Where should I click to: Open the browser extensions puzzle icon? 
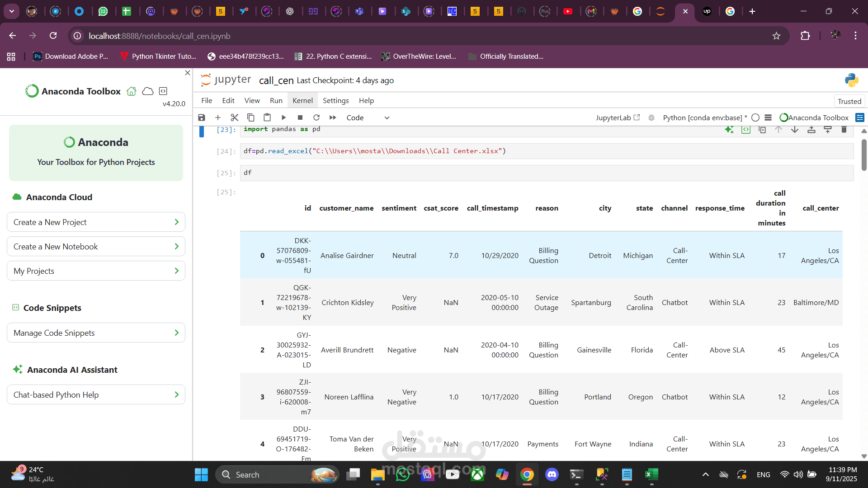[x=805, y=36]
